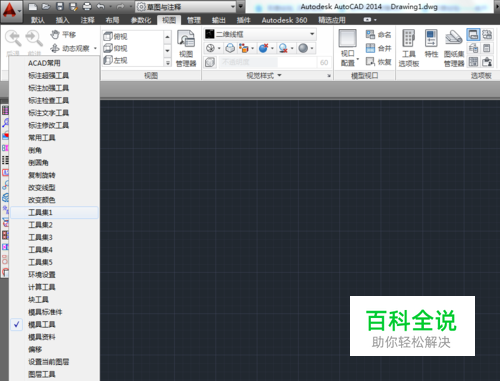Viewport: 500px width, 381px height.
Task: Click the Save As icon
Action: click(73, 6)
